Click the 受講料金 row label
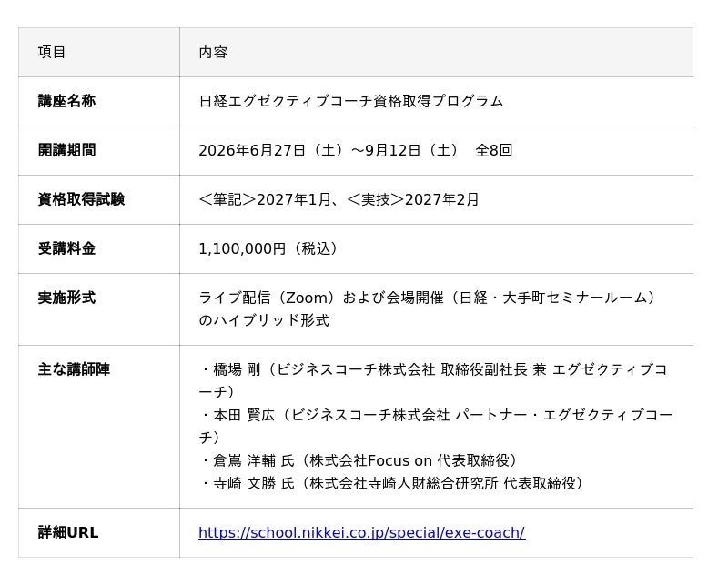Screen dimensions: 728x585 pos(66,249)
